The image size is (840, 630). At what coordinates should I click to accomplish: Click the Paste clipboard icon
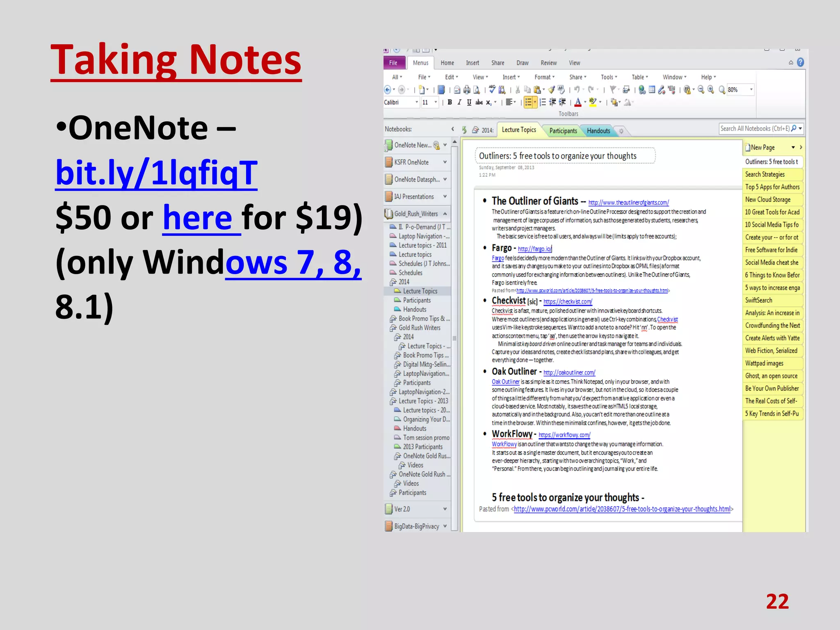pos(537,89)
